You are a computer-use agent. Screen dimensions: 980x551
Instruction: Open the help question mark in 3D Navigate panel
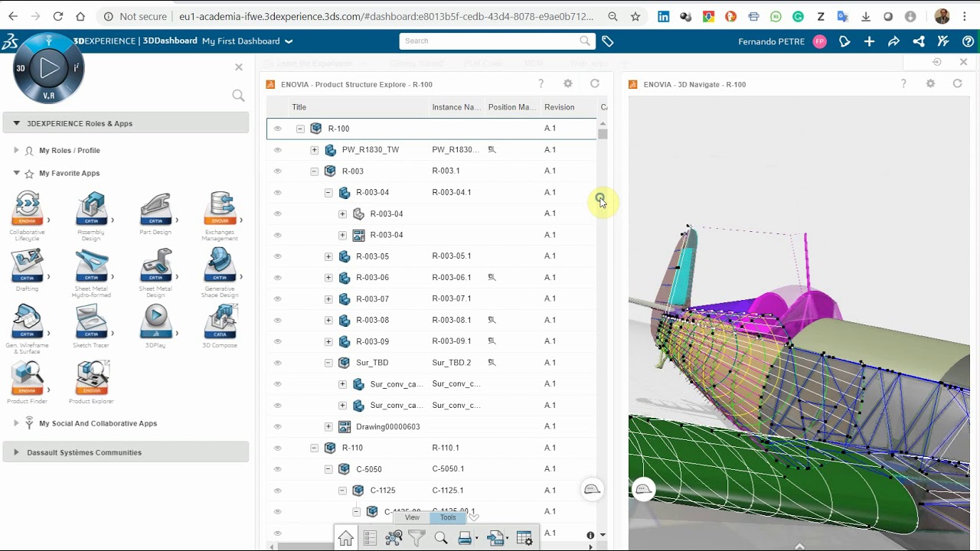coord(903,84)
